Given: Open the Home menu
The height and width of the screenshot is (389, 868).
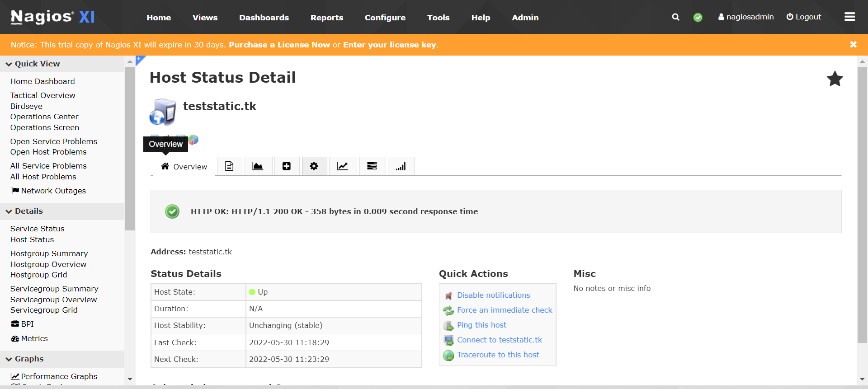Looking at the screenshot, I should click(159, 17).
